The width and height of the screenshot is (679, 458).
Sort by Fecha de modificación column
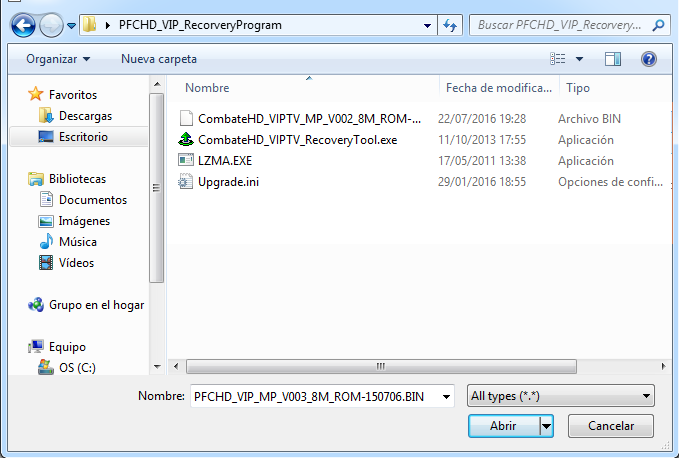pyautogui.click(x=499, y=88)
